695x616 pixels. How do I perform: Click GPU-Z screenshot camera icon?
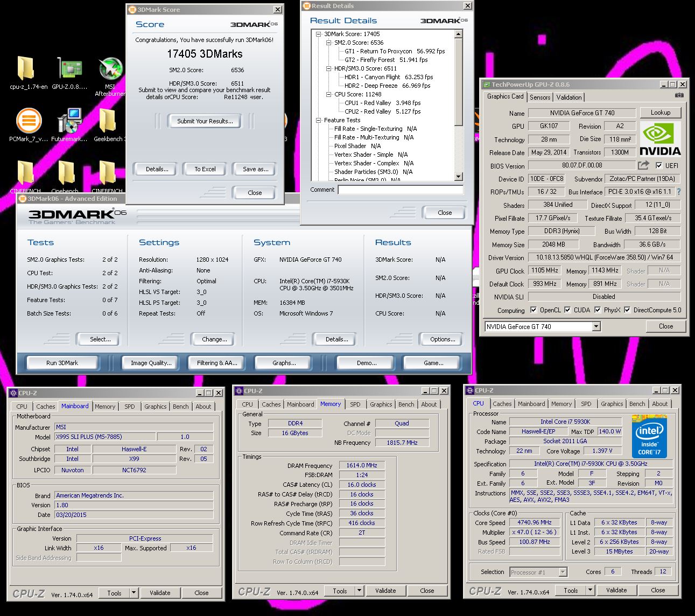coord(679,95)
